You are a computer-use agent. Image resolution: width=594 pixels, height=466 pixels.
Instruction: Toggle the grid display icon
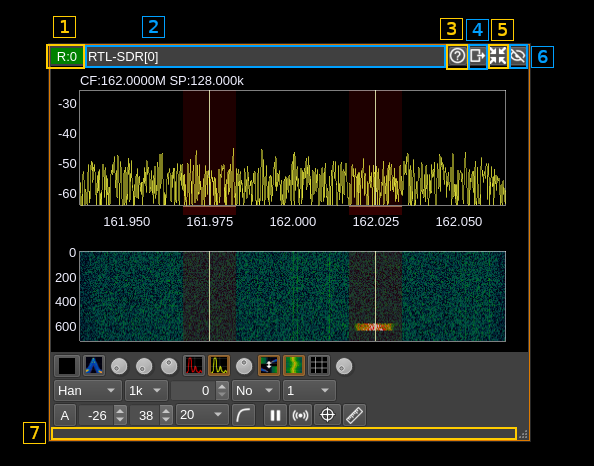click(x=319, y=366)
